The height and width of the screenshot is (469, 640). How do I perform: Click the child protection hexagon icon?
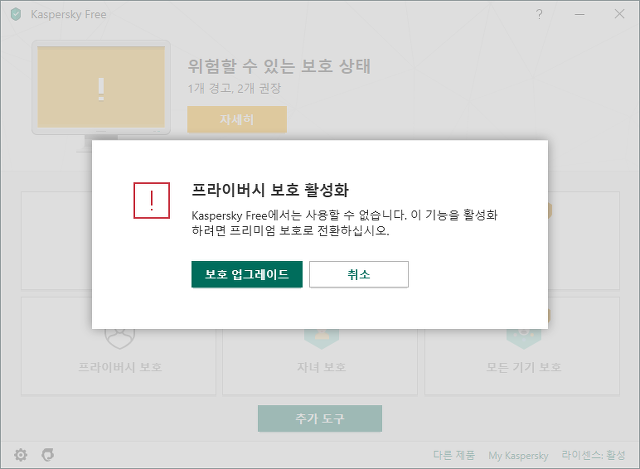click(322, 339)
